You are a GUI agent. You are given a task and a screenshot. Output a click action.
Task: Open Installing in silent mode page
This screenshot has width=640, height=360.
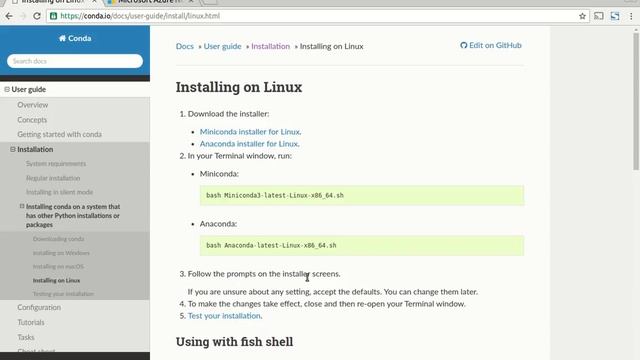[60, 192]
